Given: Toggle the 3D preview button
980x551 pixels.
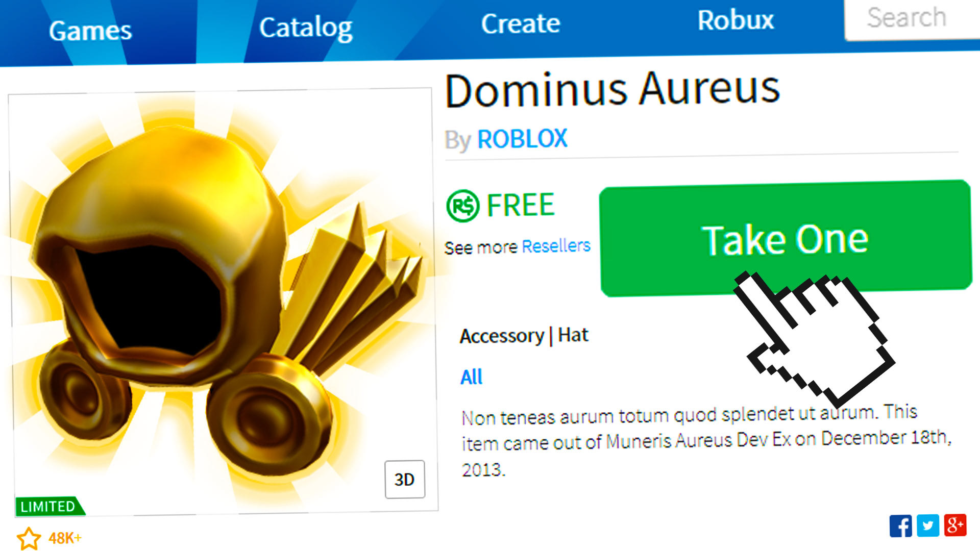Looking at the screenshot, I should [x=405, y=480].
